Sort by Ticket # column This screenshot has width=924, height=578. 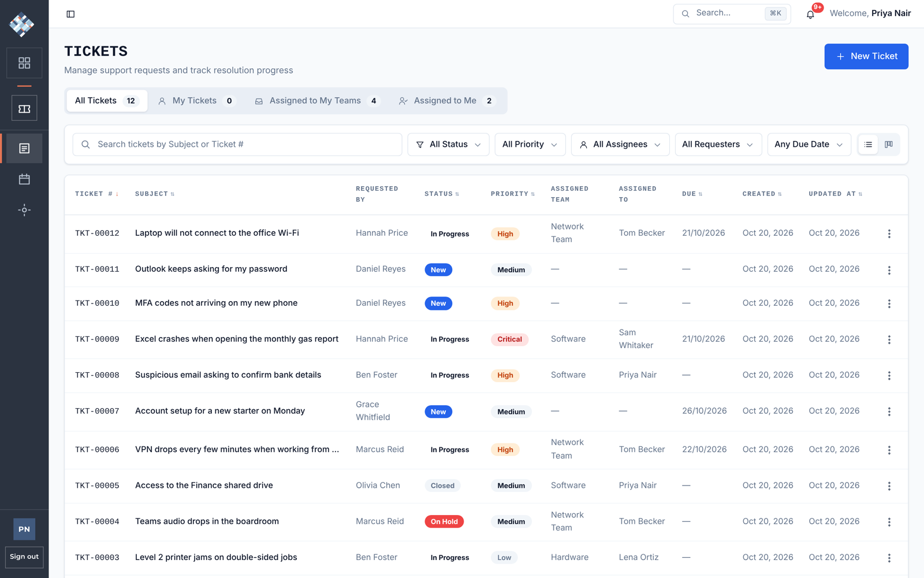(96, 194)
